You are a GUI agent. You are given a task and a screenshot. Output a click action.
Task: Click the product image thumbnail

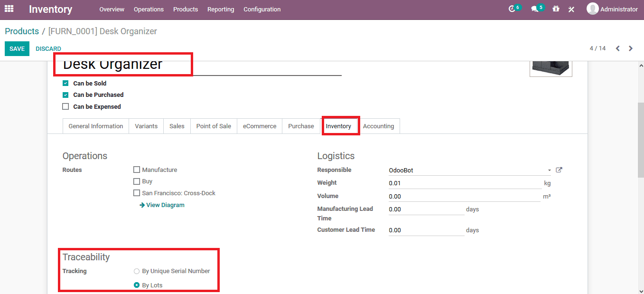pyautogui.click(x=551, y=68)
